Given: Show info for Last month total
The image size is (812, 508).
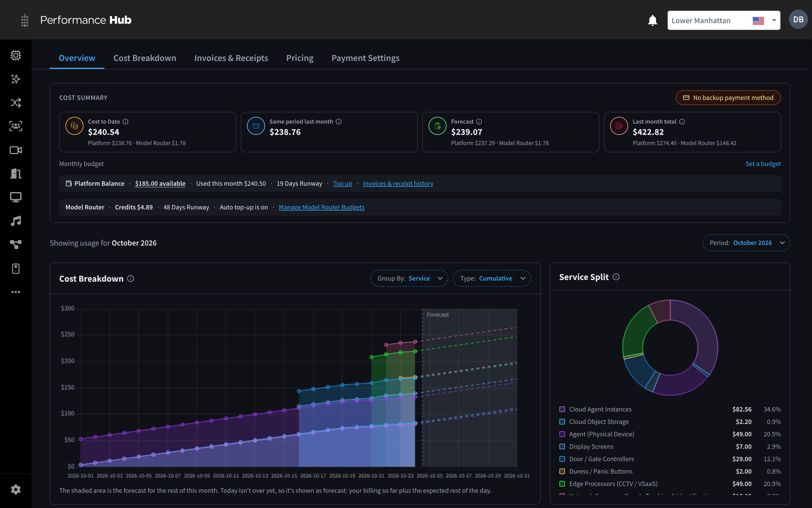Looking at the screenshot, I should (x=682, y=122).
